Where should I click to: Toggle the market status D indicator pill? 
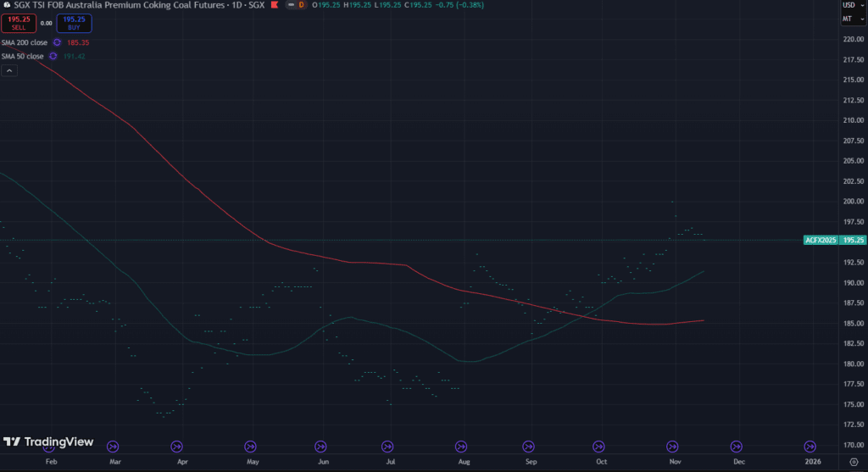click(x=300, y=6)
